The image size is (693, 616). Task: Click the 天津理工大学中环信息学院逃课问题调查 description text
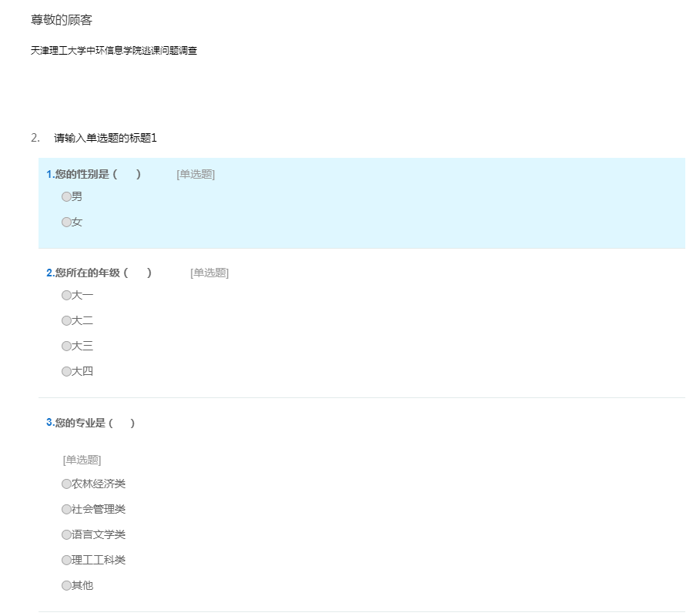click(x=113, y=51)
